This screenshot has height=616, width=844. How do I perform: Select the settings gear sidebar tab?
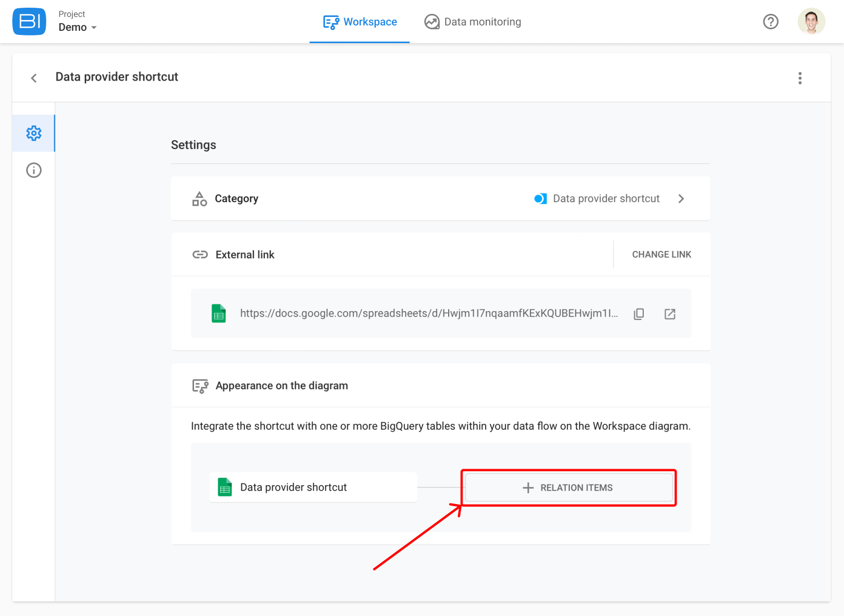tap(34, 133)
